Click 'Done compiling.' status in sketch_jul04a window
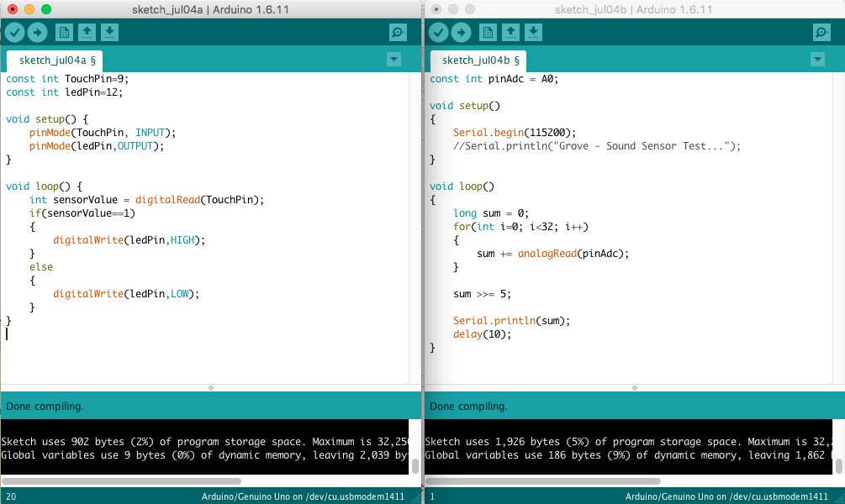845x504 pixels. tap(45, 406)
